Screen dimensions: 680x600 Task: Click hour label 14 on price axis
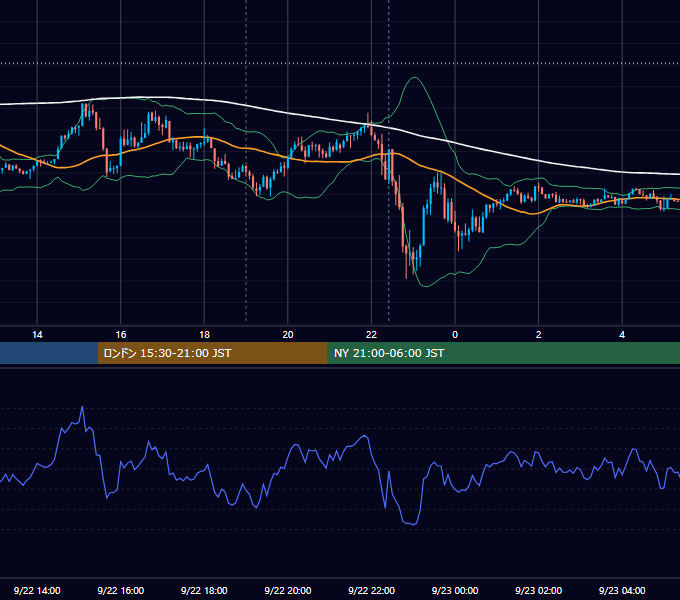pyautogui.click(x=37, y=335)
